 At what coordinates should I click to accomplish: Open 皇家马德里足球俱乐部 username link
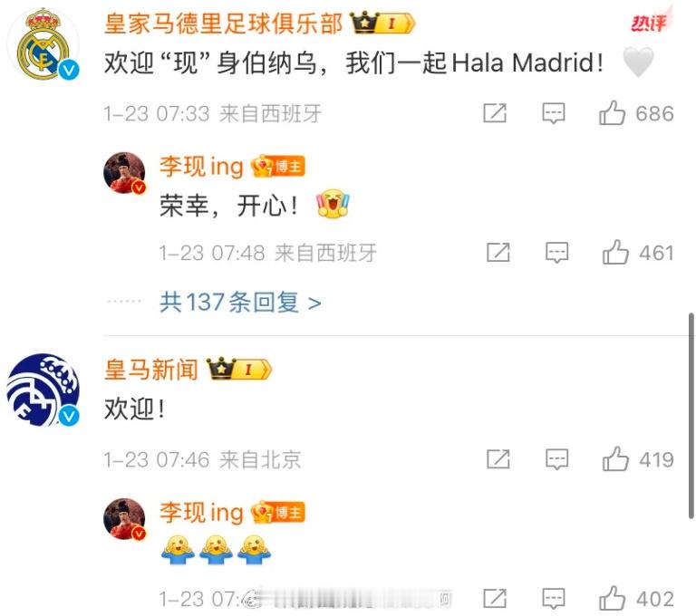[x=223, y=24]
